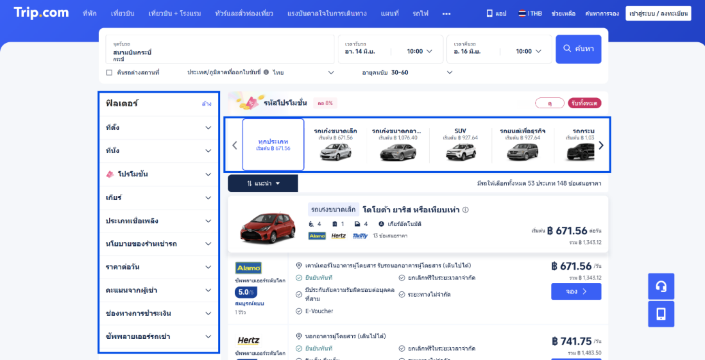The image size is (705, 360).
Task: Go to เที่ยวบิน flights nav item
Action: point(122,13)
